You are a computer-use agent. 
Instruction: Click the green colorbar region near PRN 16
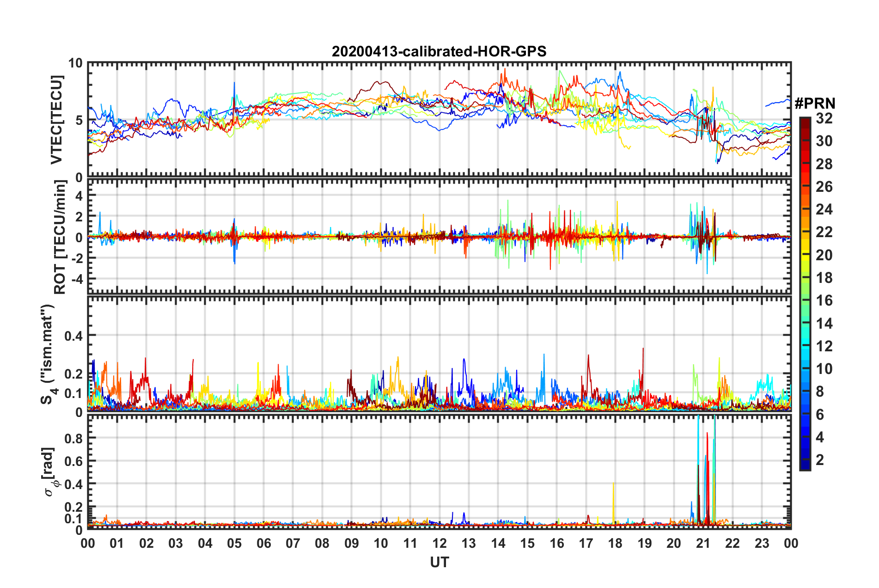tap(805, 301)
